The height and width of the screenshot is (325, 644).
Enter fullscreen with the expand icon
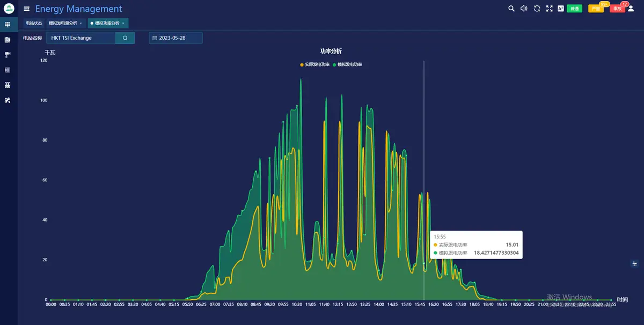tap(549, 9)
